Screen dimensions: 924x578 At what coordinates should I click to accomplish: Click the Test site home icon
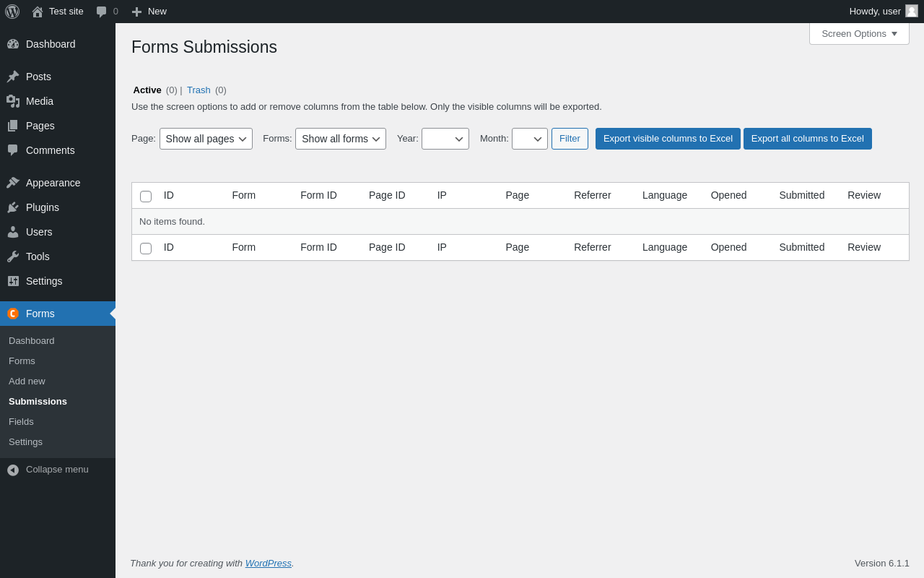[38, 12]
